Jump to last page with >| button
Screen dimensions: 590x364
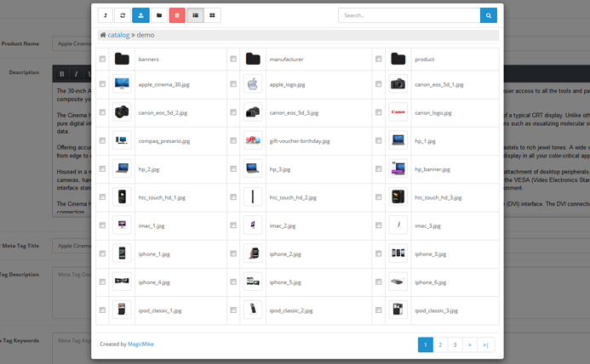tap(486, 344)
